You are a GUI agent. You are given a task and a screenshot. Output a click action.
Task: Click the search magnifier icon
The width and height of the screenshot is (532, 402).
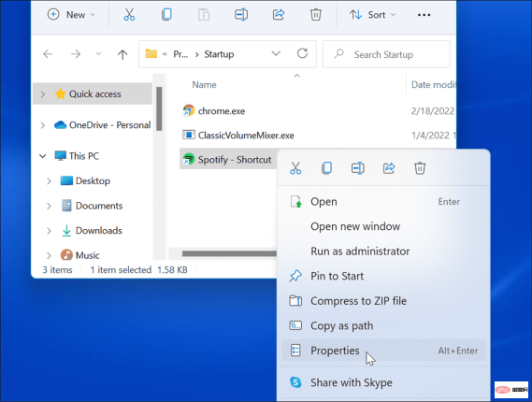[338, 54]
